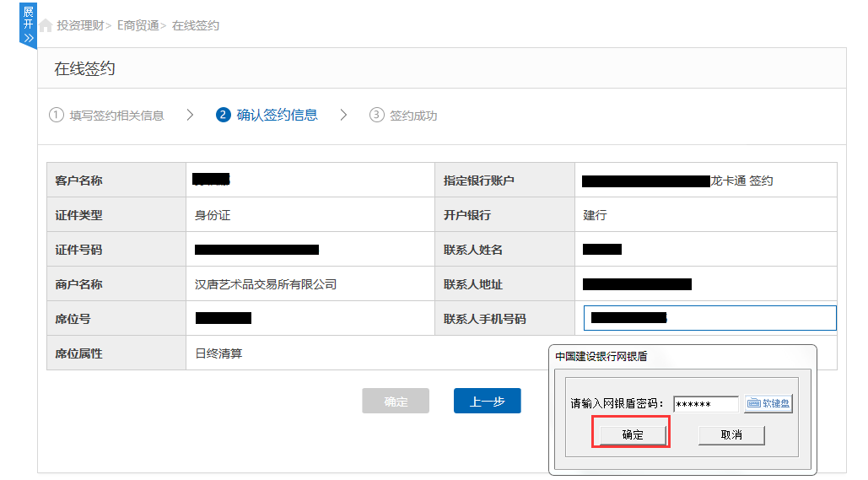Click the 中国建设银行网银盾 dialog title
Screen dimensions: 868x480
[x=601, y=357]
